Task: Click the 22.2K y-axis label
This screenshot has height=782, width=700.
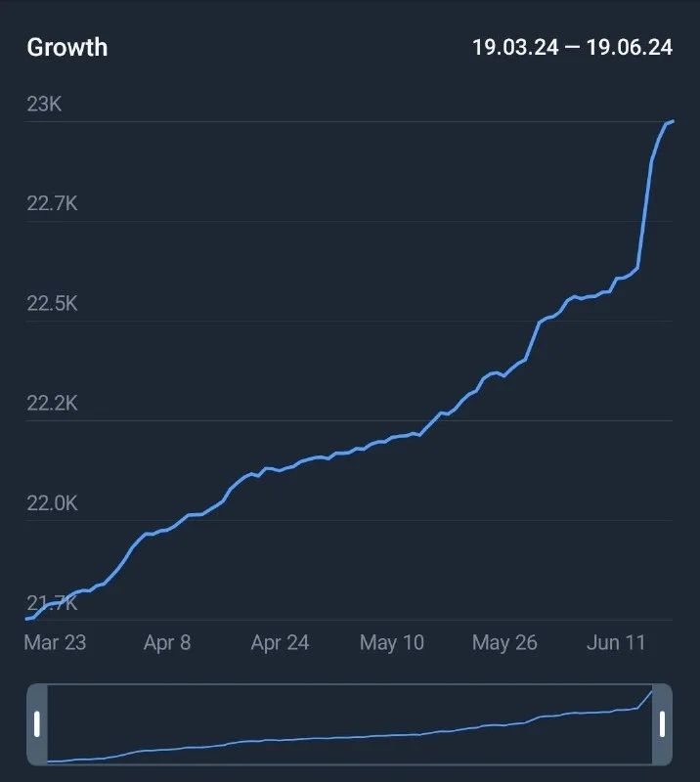Action: click(52, 403)
